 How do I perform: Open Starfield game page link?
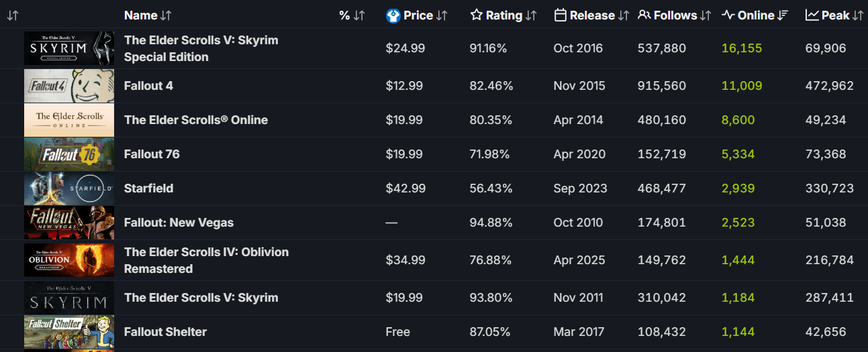(148, 188)
